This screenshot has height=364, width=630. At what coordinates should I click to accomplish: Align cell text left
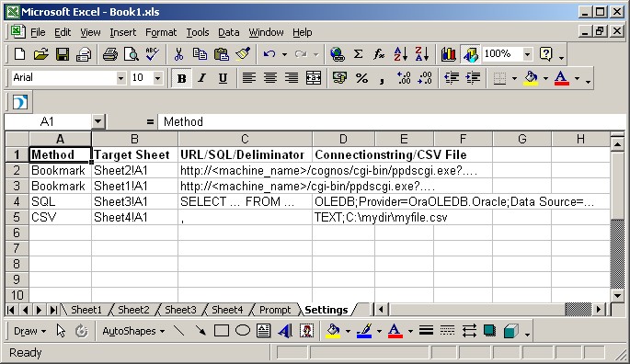click(x=249, y=78)
